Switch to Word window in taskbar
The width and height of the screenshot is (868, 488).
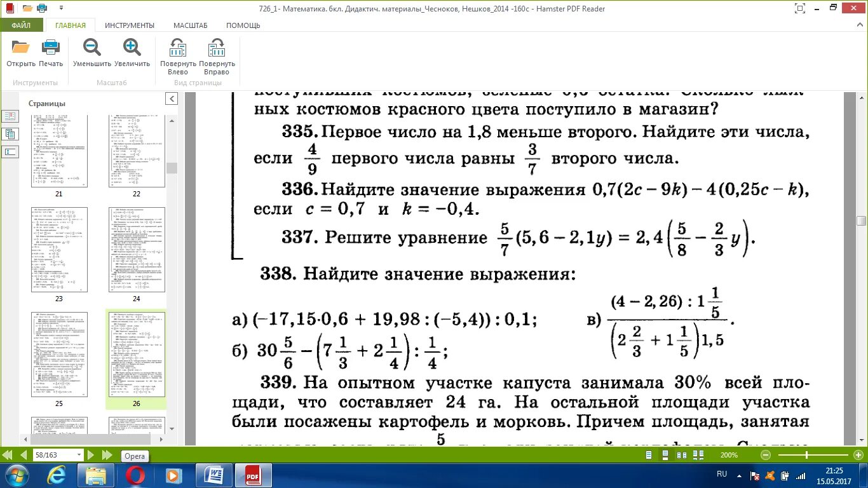(x=214, y=475)
